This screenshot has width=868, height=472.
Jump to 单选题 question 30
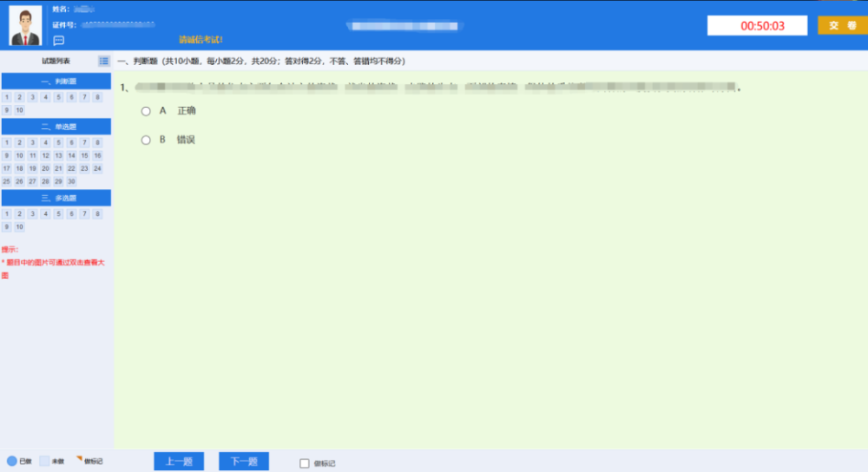[x=71, y=181]
